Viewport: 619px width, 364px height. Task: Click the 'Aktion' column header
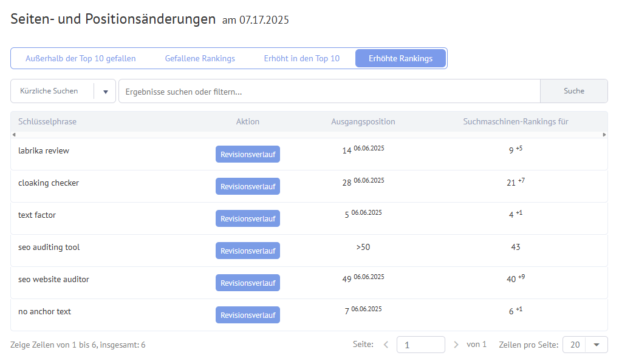248,121
